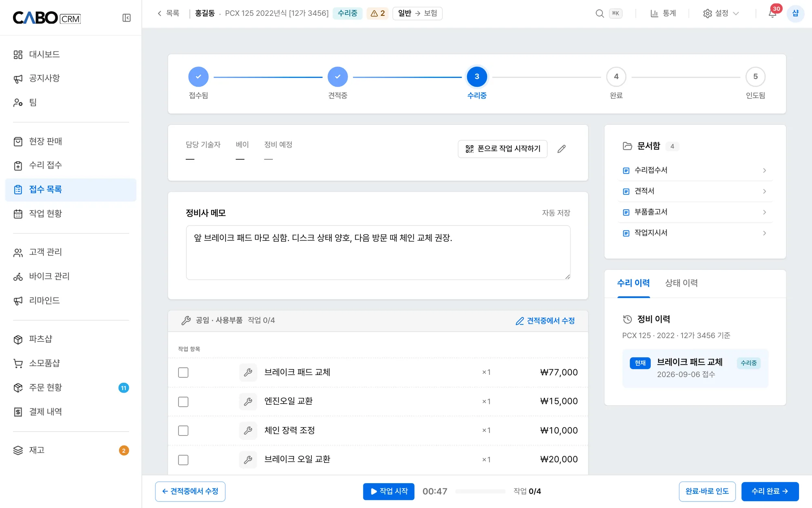Start work with the 작업 시작 button
Screen dimensions: 812x508
click(389, 491)
